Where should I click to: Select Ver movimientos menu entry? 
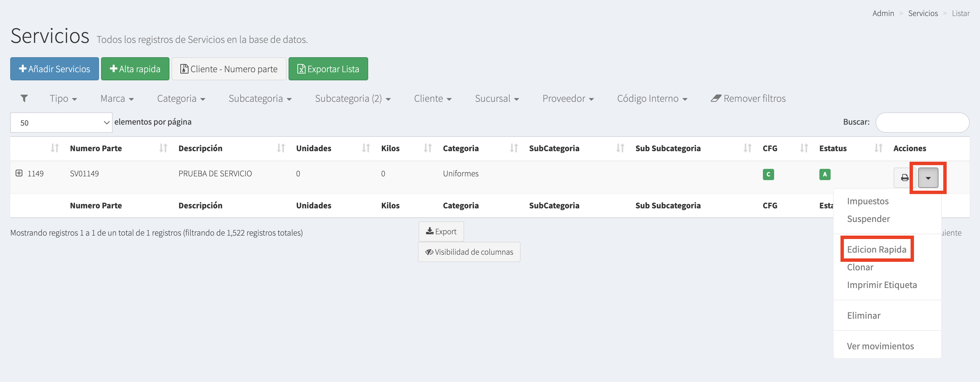880,346
